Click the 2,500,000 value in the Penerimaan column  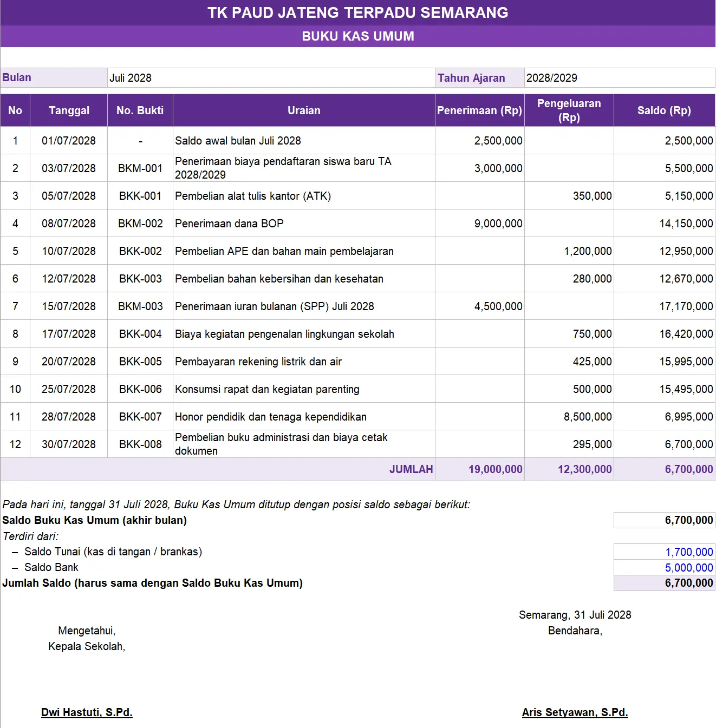tap(479, 141)
